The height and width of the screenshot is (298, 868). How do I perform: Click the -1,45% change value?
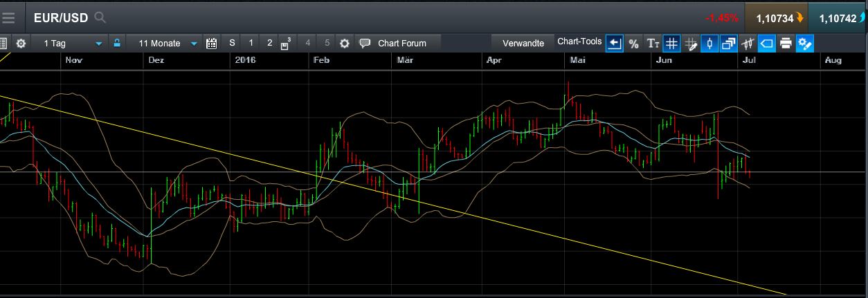[721, 18]
